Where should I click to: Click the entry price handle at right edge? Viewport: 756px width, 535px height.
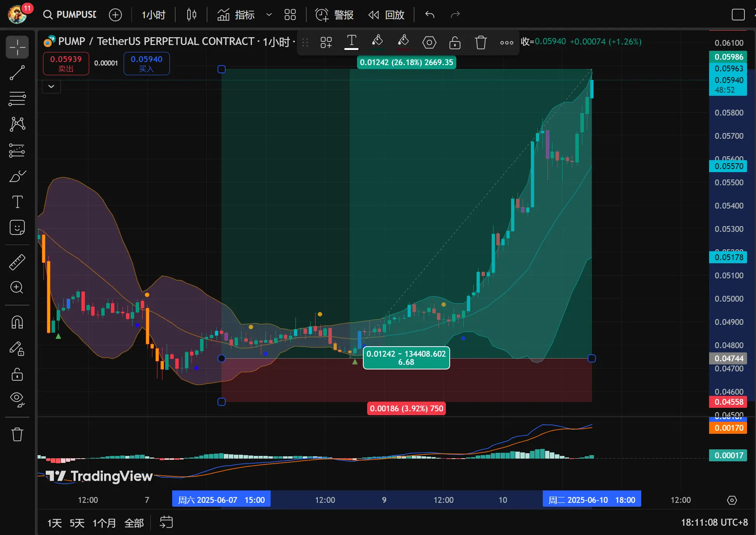[592, 359]
